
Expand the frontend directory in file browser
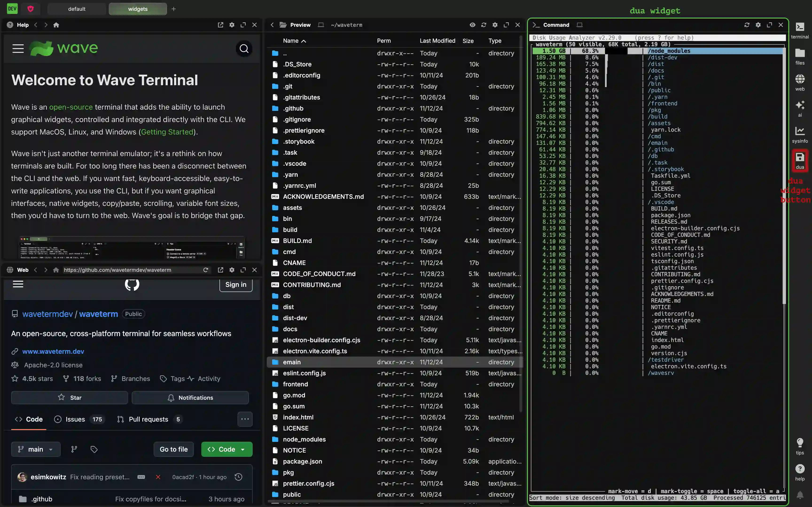coord(296,384)
